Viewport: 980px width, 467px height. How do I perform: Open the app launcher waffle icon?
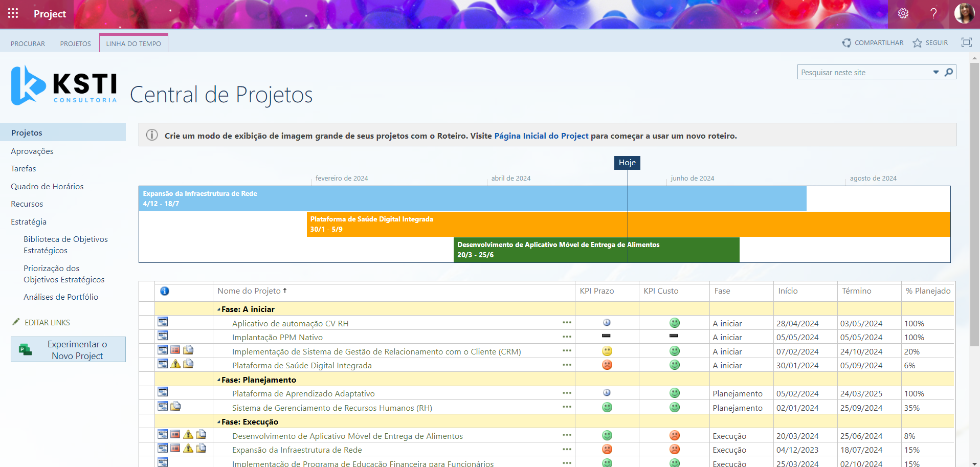tap(13, 13)
